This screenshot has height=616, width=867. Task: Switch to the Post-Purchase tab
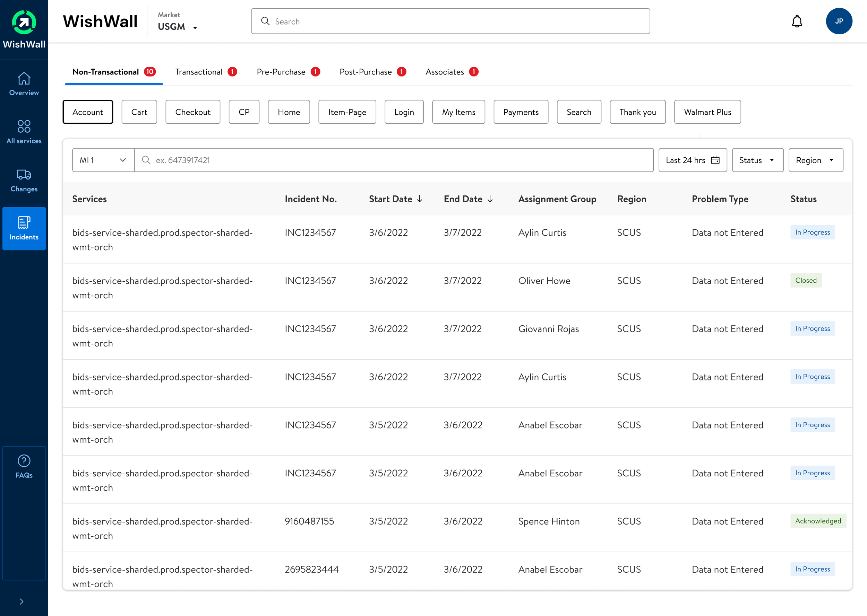365,72
